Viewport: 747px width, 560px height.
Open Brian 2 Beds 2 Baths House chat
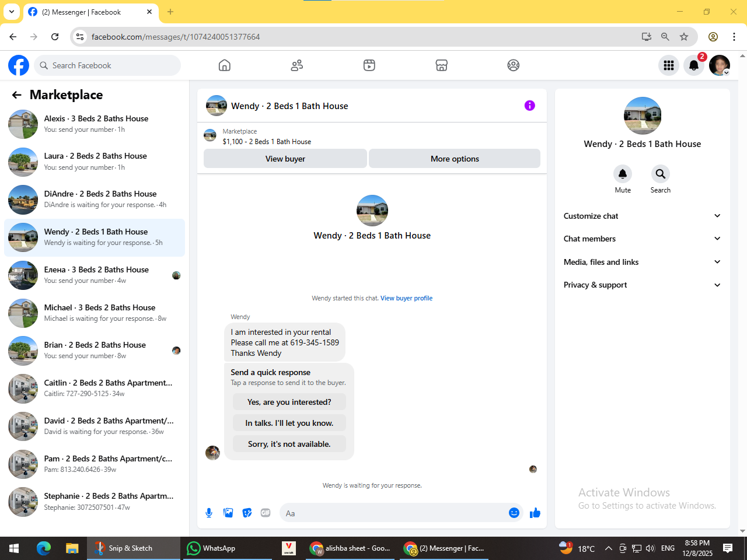95,351
